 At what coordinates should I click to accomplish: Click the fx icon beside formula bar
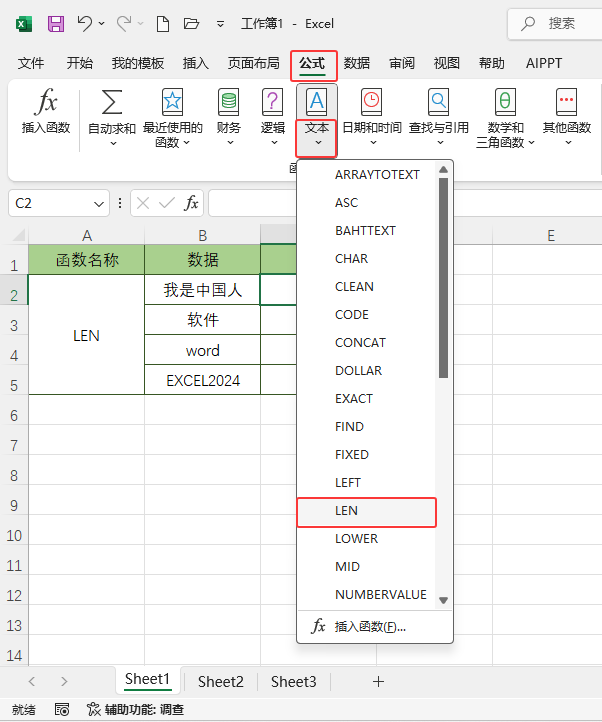point(191,203)
